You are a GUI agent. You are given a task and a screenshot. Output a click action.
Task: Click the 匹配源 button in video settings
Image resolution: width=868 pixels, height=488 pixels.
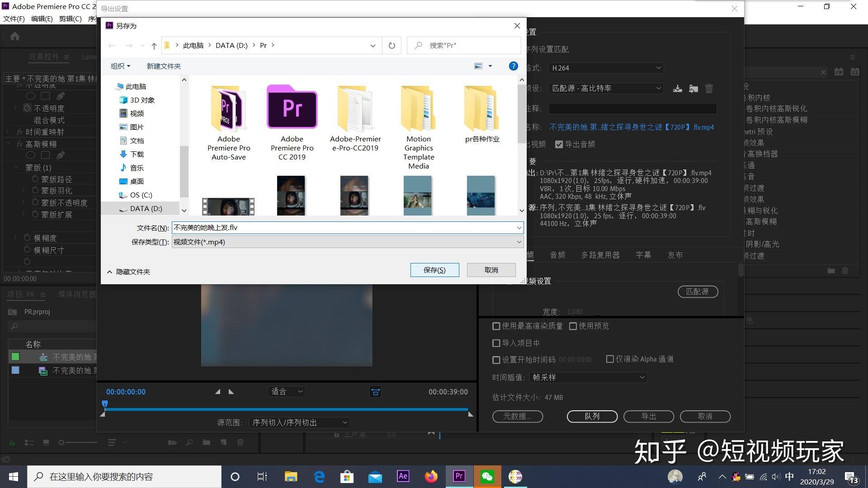(x=698, y=292)
